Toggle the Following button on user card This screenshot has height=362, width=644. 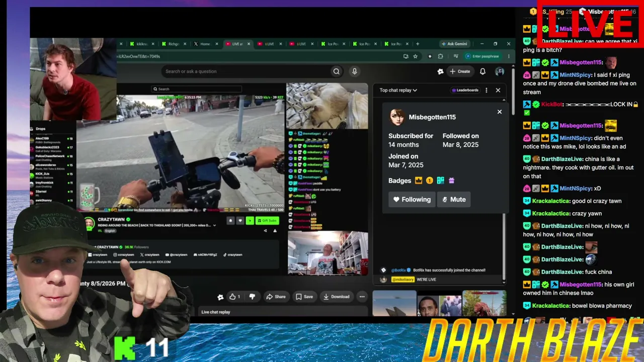click(412, 200)
